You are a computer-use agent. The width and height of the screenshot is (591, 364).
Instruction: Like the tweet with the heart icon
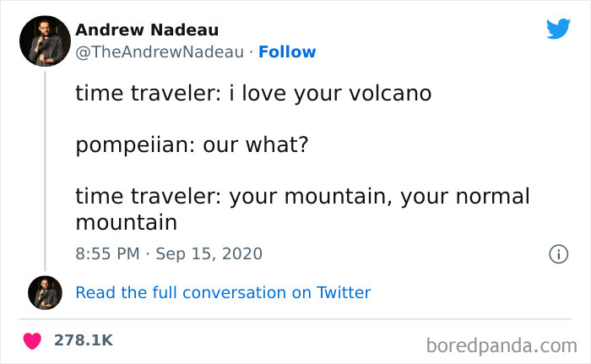click(32, 340)
